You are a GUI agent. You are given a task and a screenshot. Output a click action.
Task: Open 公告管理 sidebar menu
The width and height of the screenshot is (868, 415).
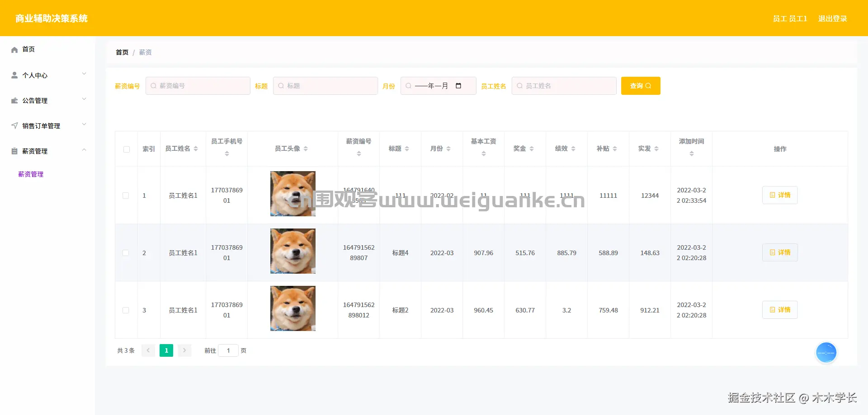[47, 101]
